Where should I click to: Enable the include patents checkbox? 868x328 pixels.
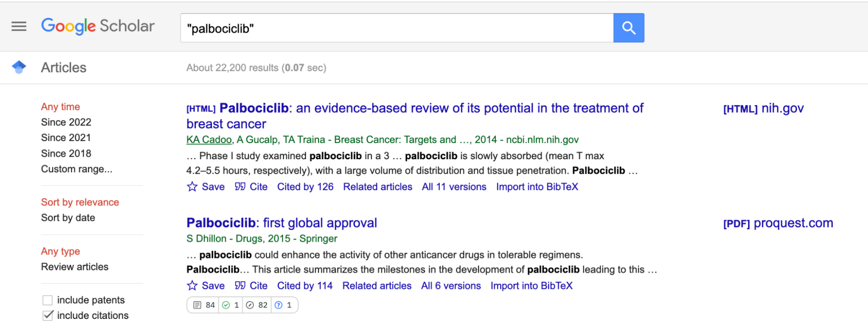[47, 300]
